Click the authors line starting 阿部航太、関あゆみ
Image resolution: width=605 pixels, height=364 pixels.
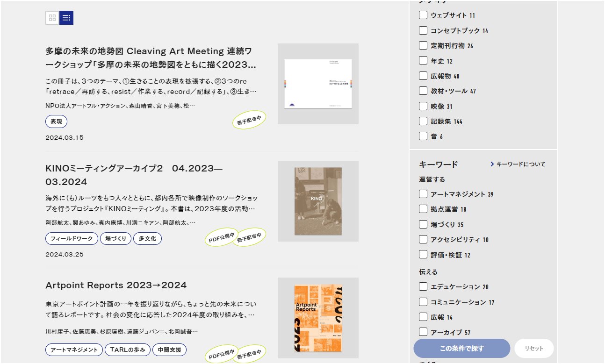[x=121, y=223]
